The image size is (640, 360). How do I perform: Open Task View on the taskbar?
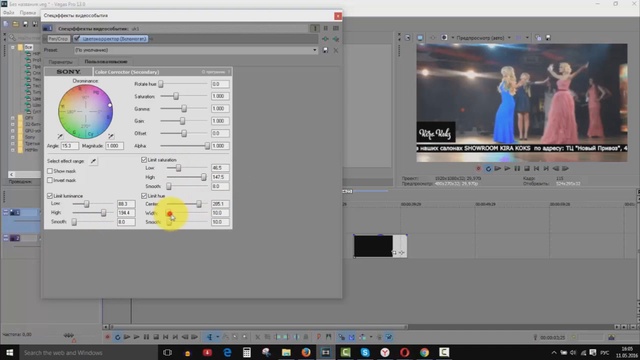click(x=167, y=352)
